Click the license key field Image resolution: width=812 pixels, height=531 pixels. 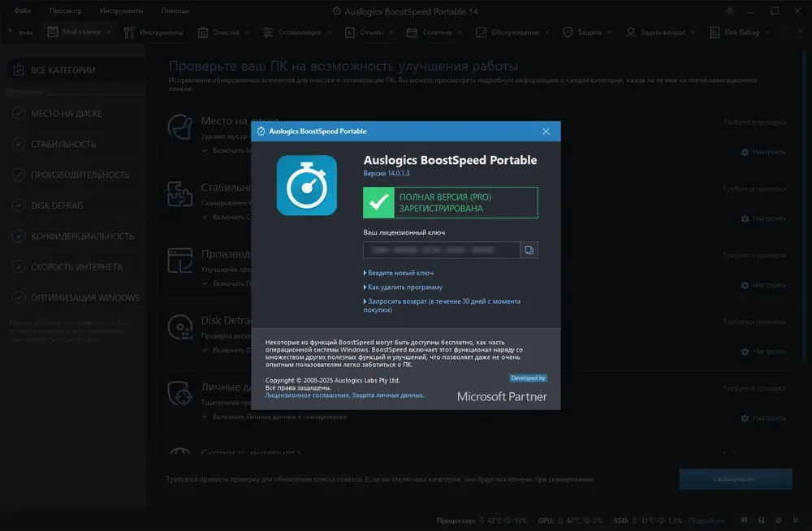click(x=442, y=250)
